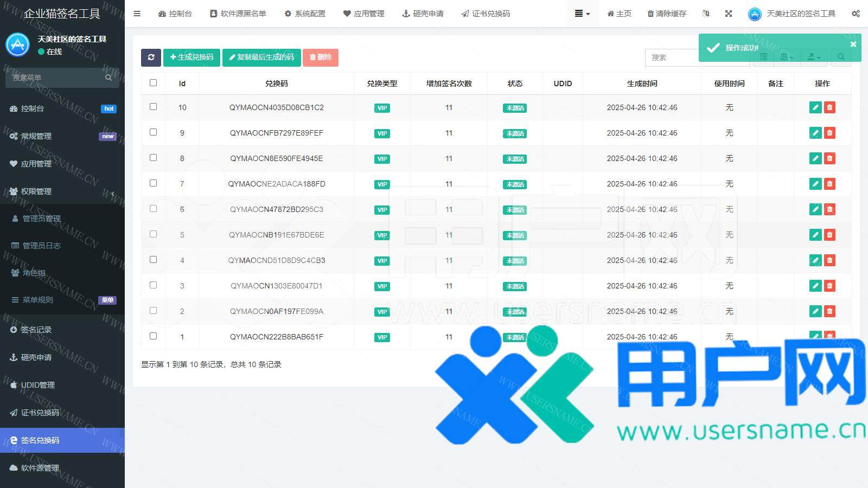This screenshot has width=868, height=488.
Task: Edit the row with Id 8
Action: point(815,158)
